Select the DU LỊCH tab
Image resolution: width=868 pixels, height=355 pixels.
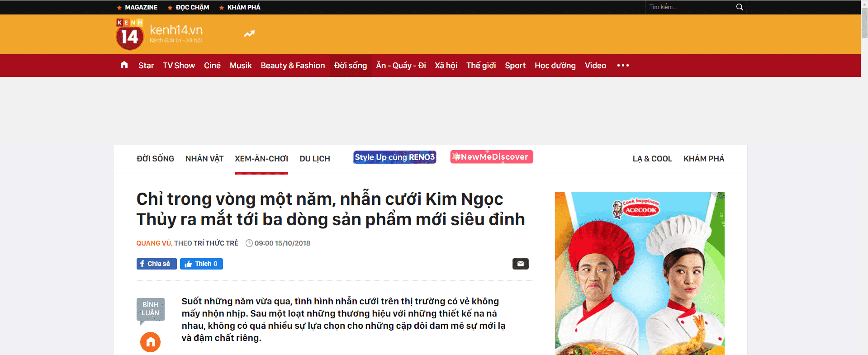(x=315, y=159)
